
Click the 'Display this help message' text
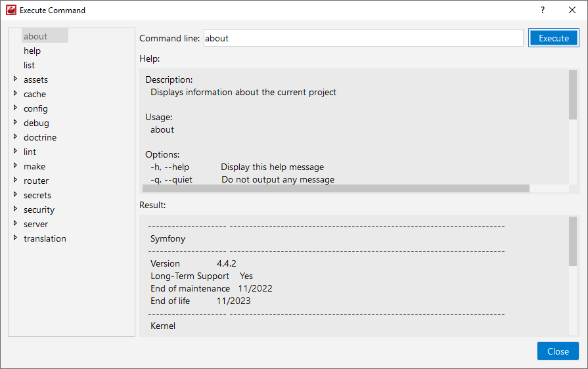pyautogui.click(x=272, y=167)
